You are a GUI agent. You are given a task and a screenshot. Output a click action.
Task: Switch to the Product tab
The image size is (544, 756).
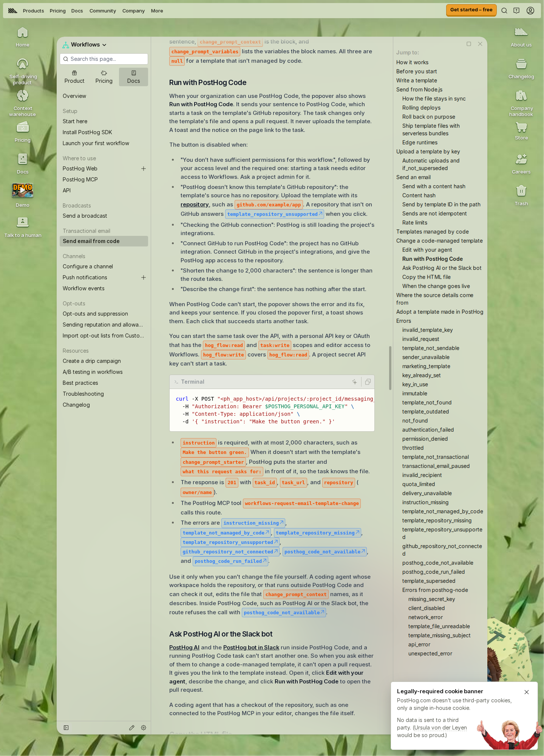point(74,77)
